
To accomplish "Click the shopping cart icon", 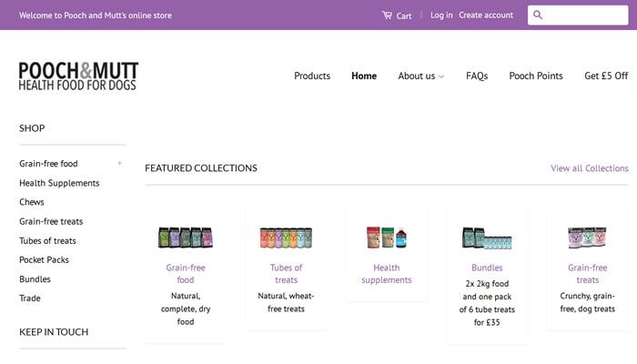I will point(387,15).
